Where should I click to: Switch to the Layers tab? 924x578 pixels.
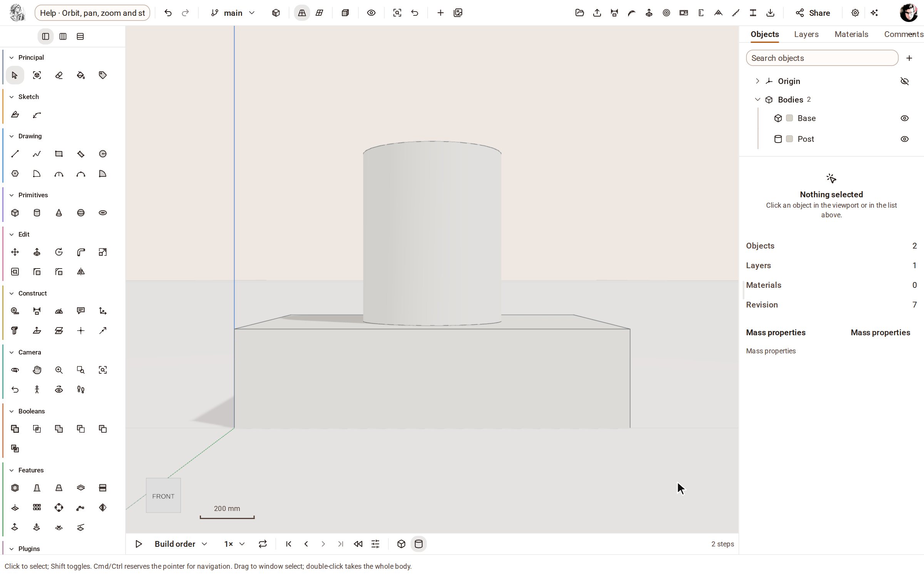pyautogui.click(x=806, y=34)
